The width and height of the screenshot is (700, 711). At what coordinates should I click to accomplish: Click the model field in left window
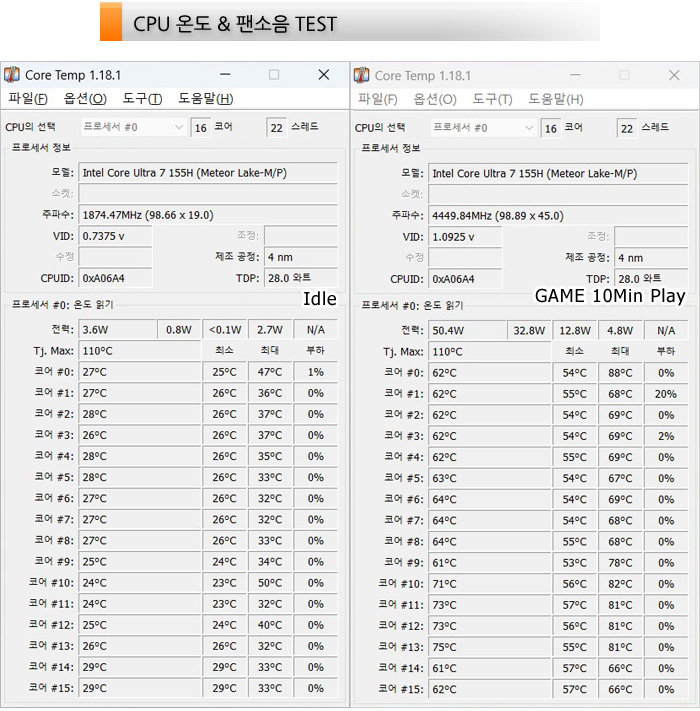(208, 173)
